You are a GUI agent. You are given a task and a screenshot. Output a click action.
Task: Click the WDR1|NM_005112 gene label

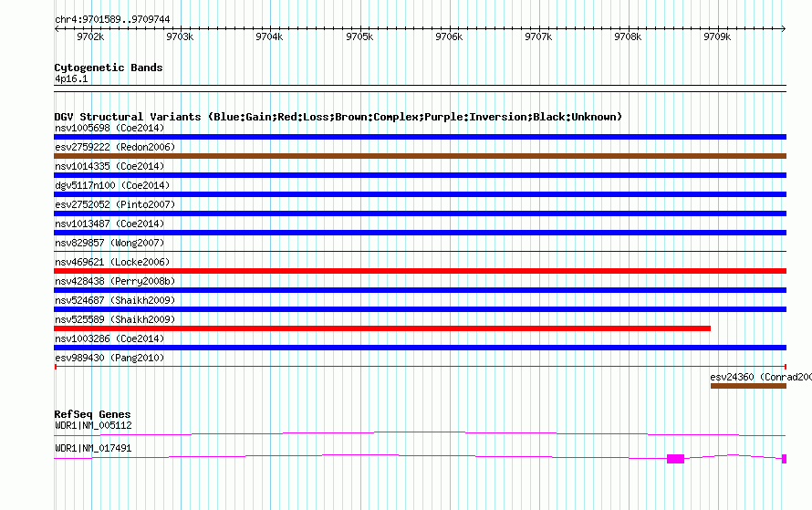(x=93, y=425)
